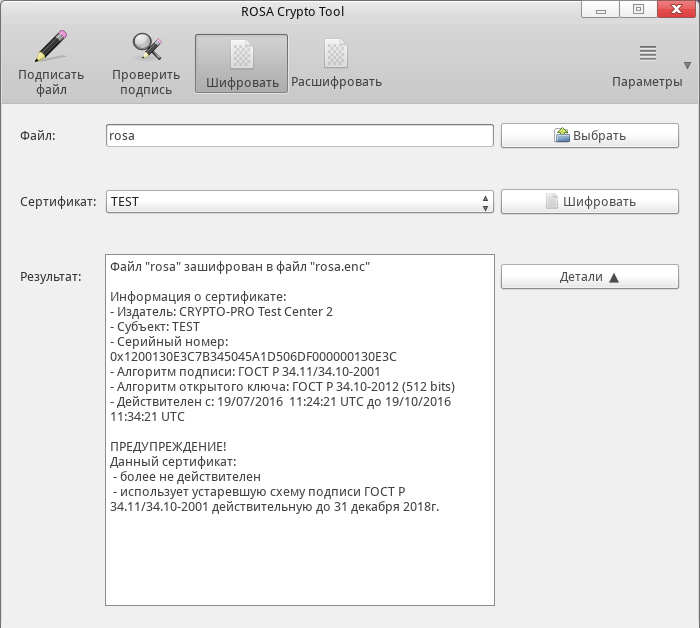
Task: Click the Файл input field containing rosa
Action: [300, 136]
